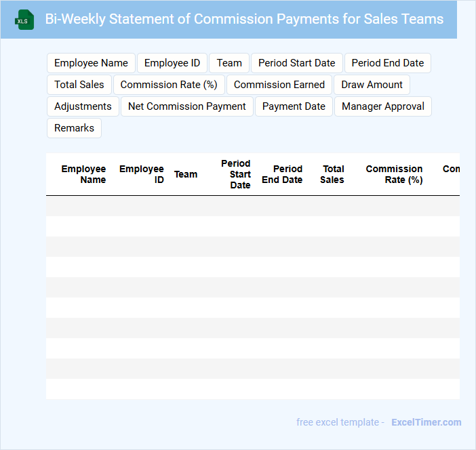Click the Period End Date tag
The image size is (476, 450).
pyautogui.click(x=387, y=63)
